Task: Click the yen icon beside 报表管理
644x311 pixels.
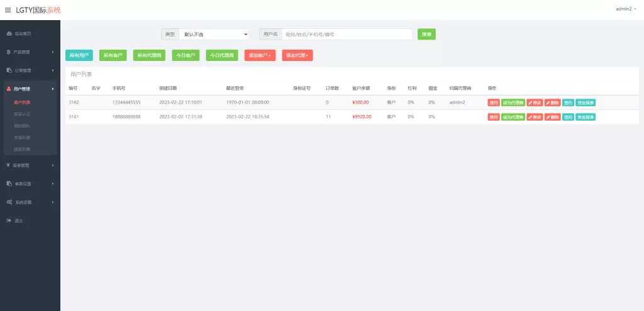Action: pyautogui.click(x=9, y=165)
